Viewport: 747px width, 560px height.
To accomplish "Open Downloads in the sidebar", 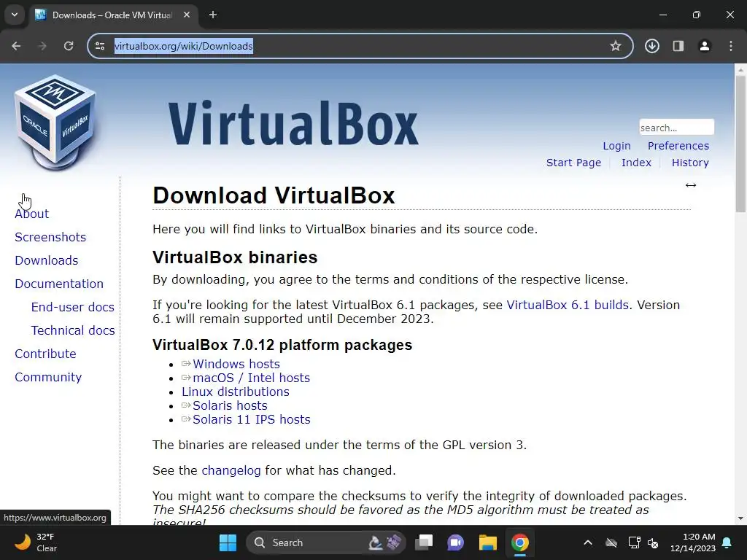I will click(46, 260).
